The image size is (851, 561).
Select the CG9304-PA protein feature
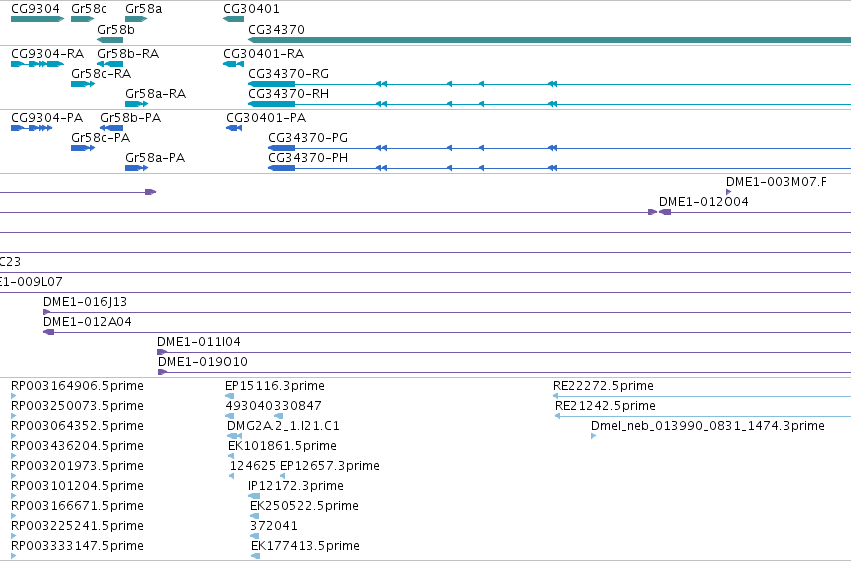[31, 128]
